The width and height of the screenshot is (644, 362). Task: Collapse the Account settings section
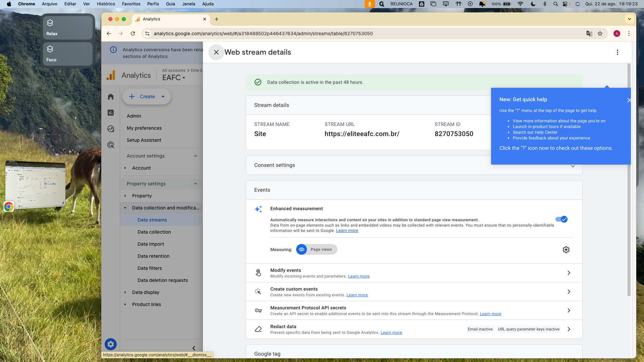tap(196, 156)
